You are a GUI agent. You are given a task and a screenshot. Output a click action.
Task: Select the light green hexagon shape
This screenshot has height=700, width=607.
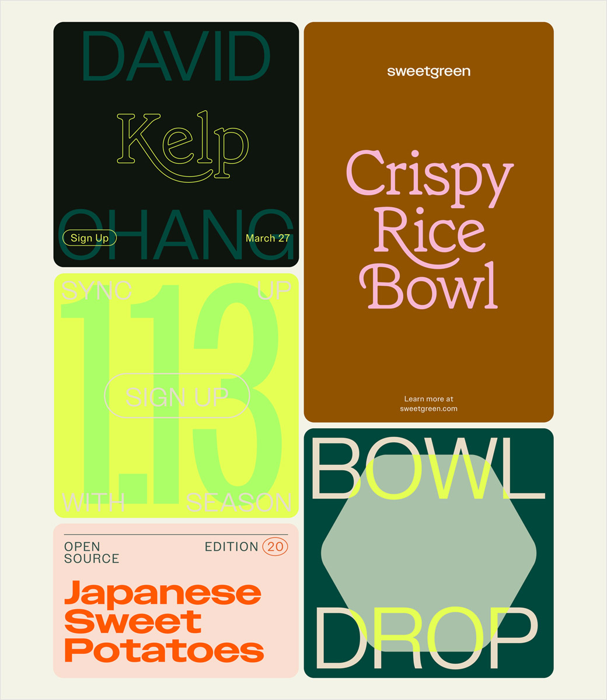pyautogui.click(x=428, y=552)
